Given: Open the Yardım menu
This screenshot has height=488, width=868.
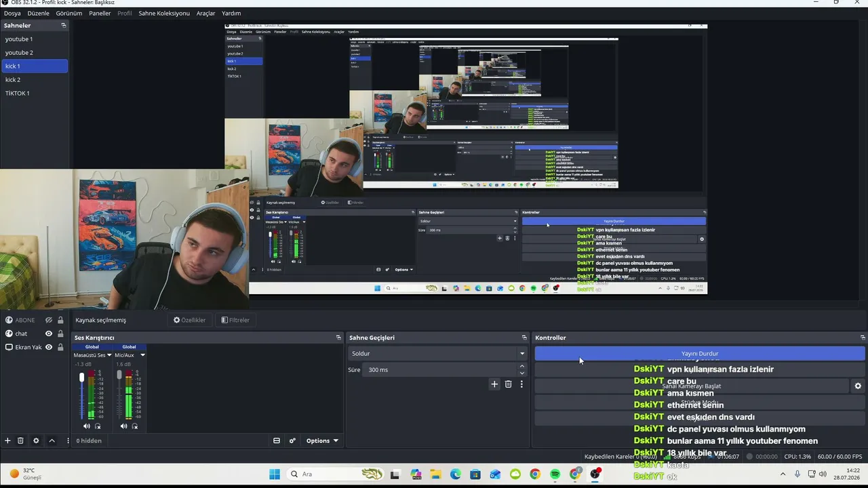Looking at the screenshot, I should pos(231,13).
